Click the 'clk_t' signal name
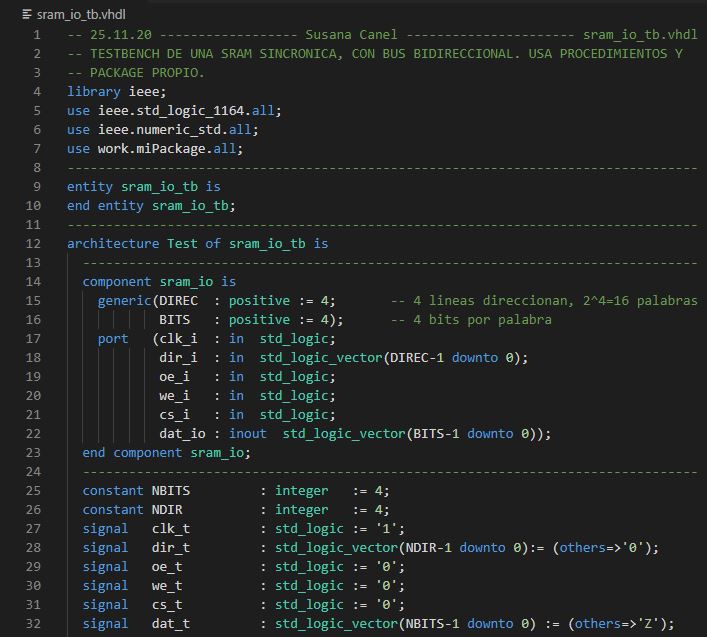Screen dimensions: 707x637 [x=170, y=528]
